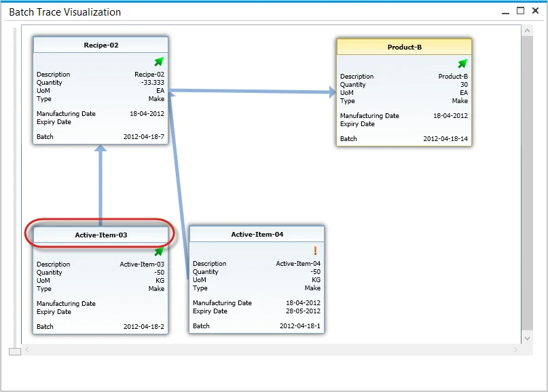Maximize the Batch Trace Visualization window

[520, 11]
